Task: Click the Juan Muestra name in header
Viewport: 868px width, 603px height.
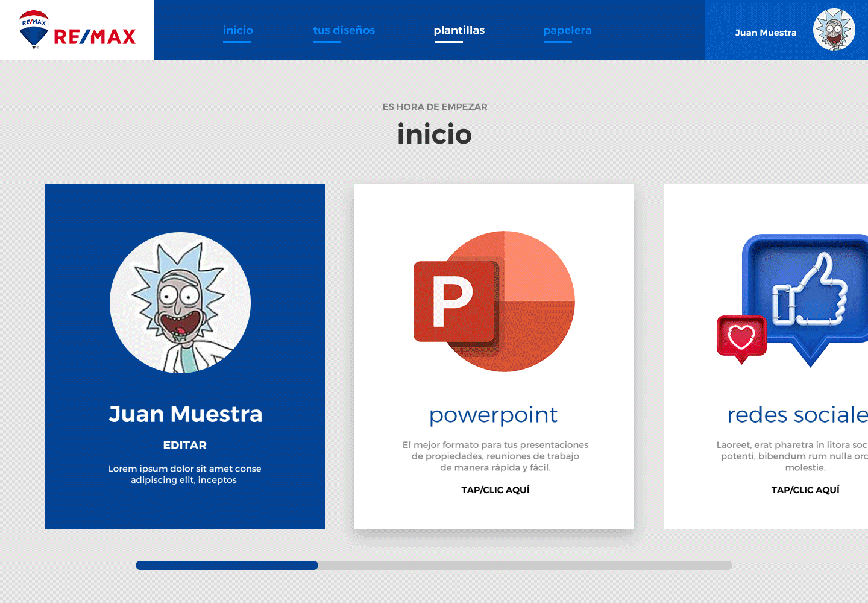Action: point(766,33)
